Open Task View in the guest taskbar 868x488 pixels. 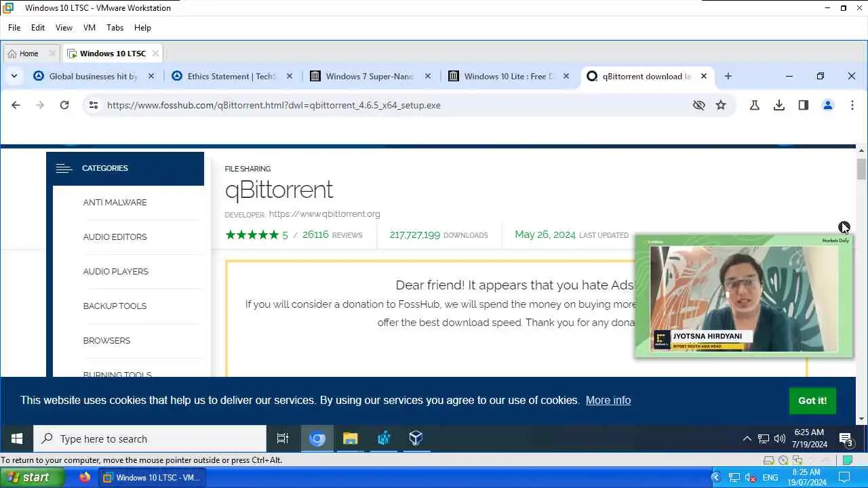283,439
